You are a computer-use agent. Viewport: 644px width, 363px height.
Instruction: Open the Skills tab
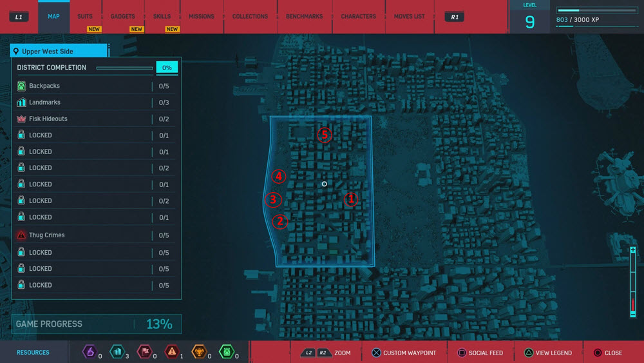point(162,17)
